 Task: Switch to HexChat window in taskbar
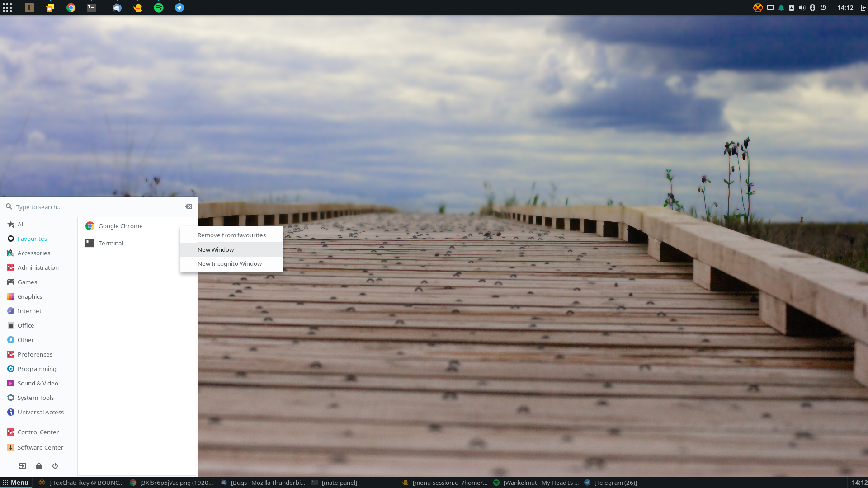click(x=81, y=483)
